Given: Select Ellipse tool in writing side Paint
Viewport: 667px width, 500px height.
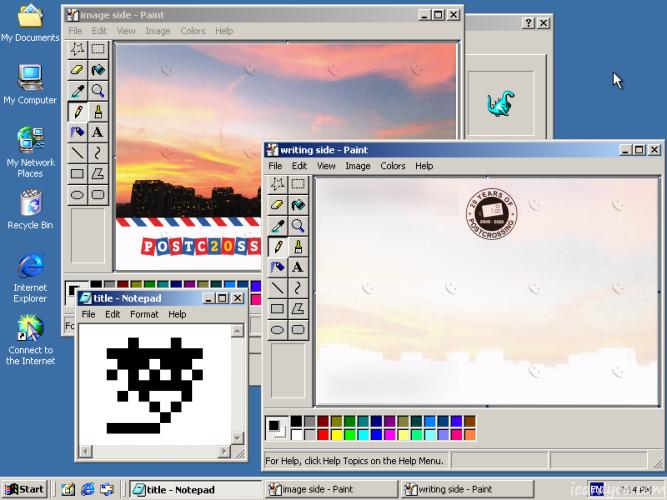Looking at the screenshot, I should (277, 330).
